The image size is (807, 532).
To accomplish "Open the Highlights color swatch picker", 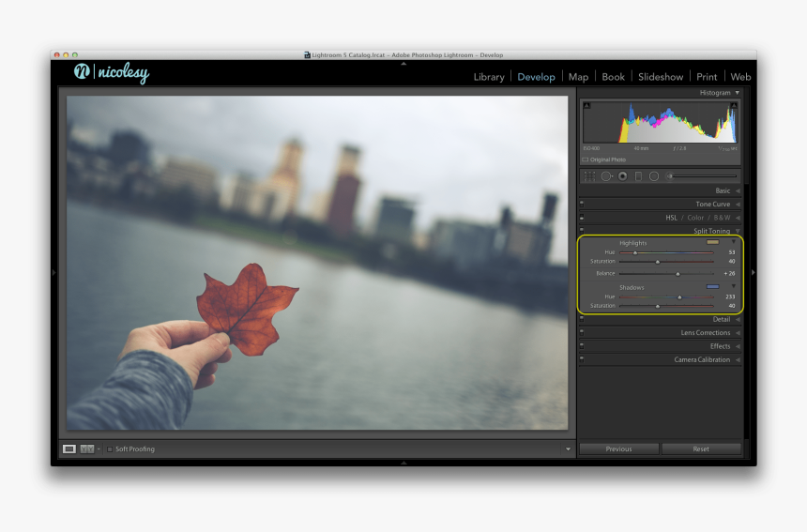I will pos(713,242).
